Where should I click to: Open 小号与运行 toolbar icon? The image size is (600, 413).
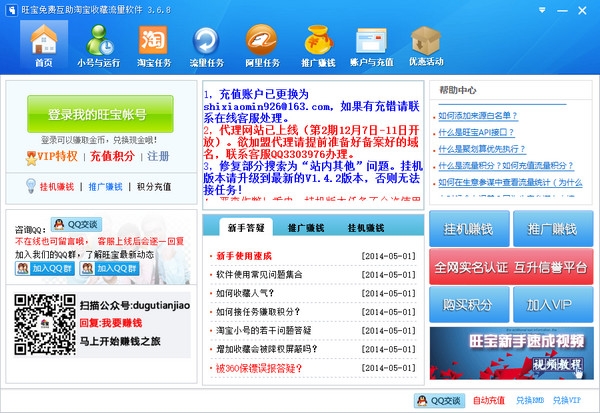(x=99, y=46)
